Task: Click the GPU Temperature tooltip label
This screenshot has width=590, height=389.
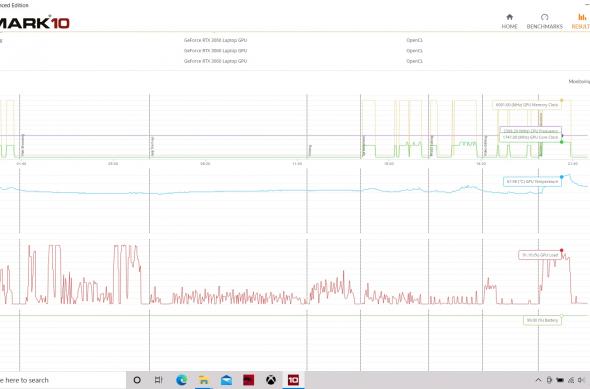Action: [532, 182]
